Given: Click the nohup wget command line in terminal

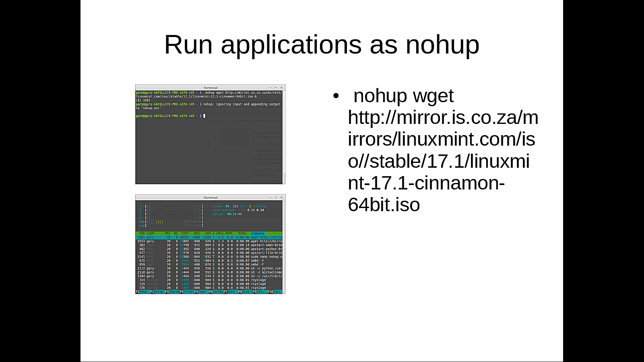Looking at the screenshot, I should (x=209, y=95).
